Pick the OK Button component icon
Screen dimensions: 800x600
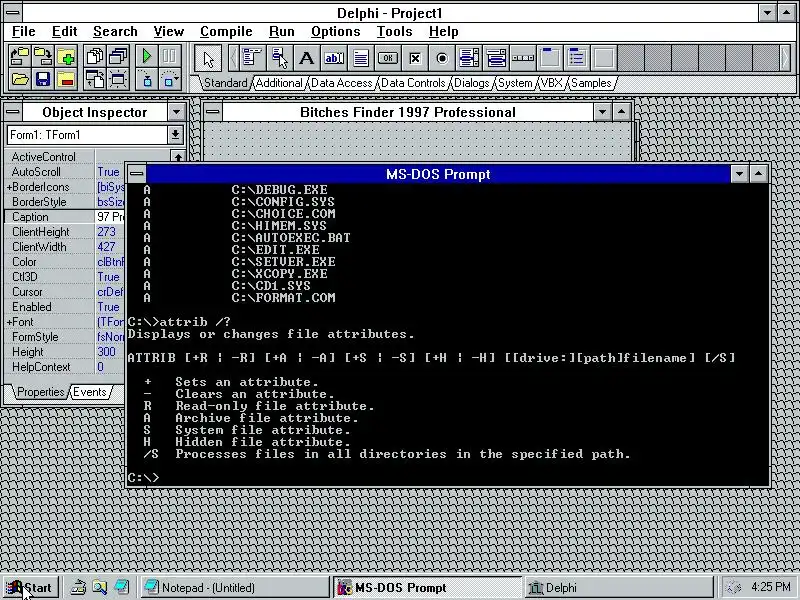click(388, 58)
